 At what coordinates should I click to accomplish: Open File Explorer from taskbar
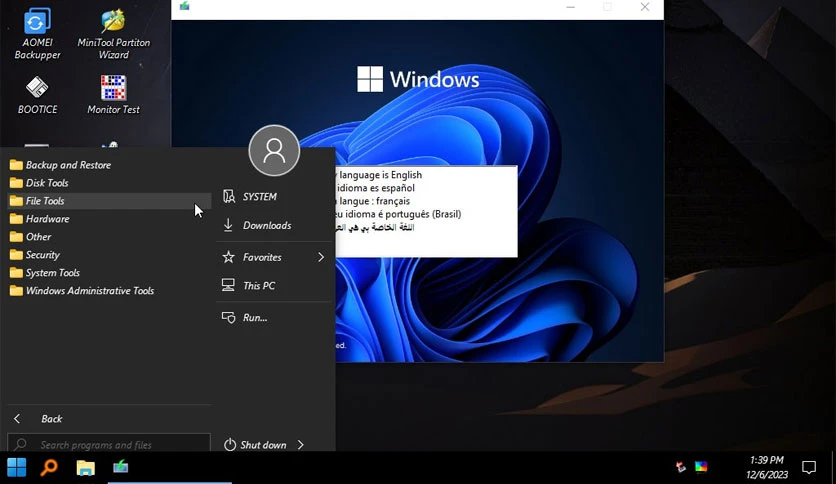coord(85,467)
